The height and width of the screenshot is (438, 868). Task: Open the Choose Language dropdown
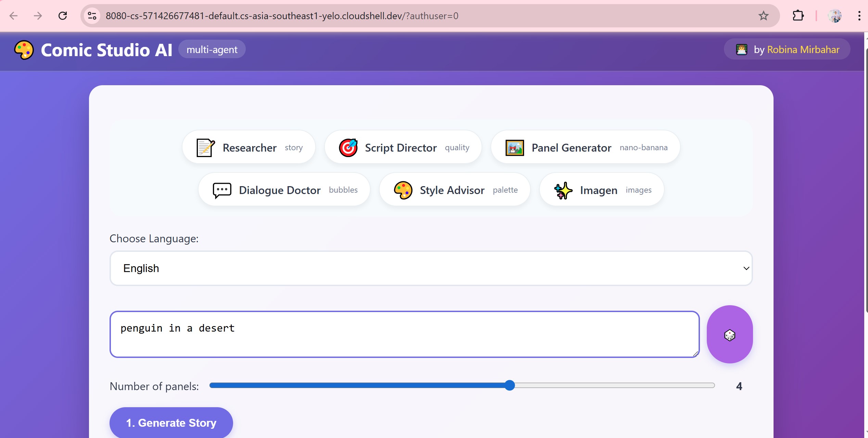pos(431,268)
